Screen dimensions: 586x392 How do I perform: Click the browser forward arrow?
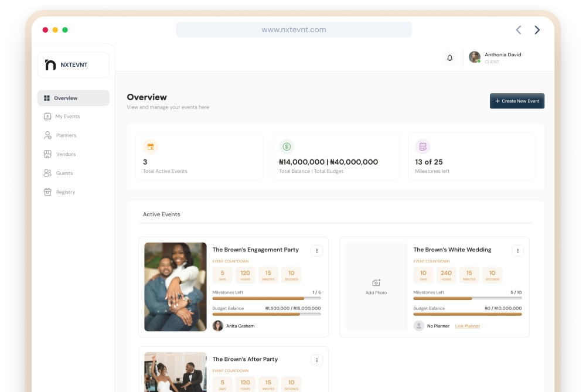click(x=537, y=30)
